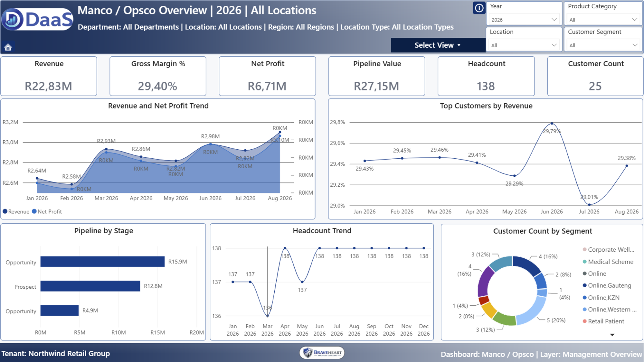The width and height of the screenshot is (644, 362).
Task: Click the Online,Western legend item
Action: coord(610,310)
